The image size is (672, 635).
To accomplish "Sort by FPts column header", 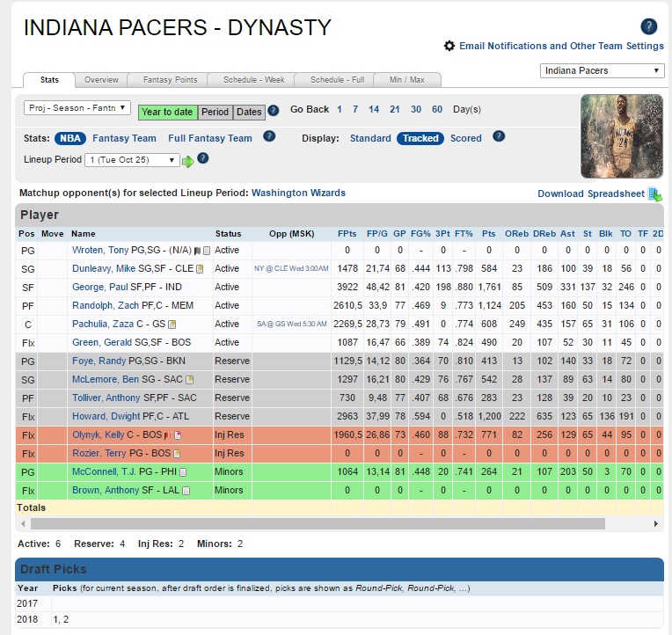I will pyautogui.click(x=347, y=234).
